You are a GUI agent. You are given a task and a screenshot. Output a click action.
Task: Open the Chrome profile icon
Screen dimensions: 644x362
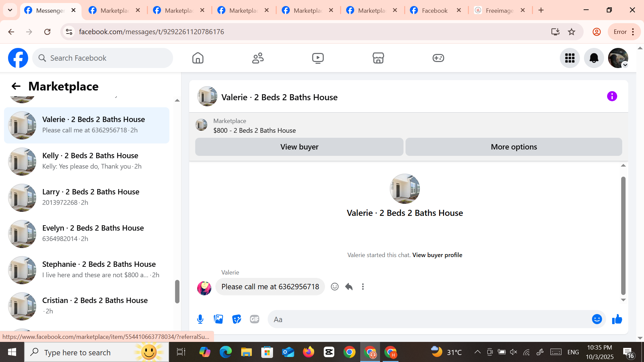click(596, 32)
